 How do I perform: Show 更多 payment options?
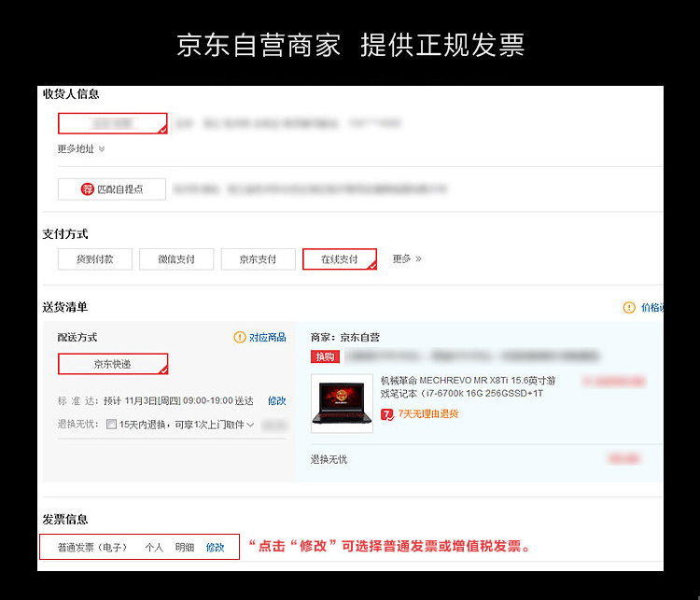[407, 258]
